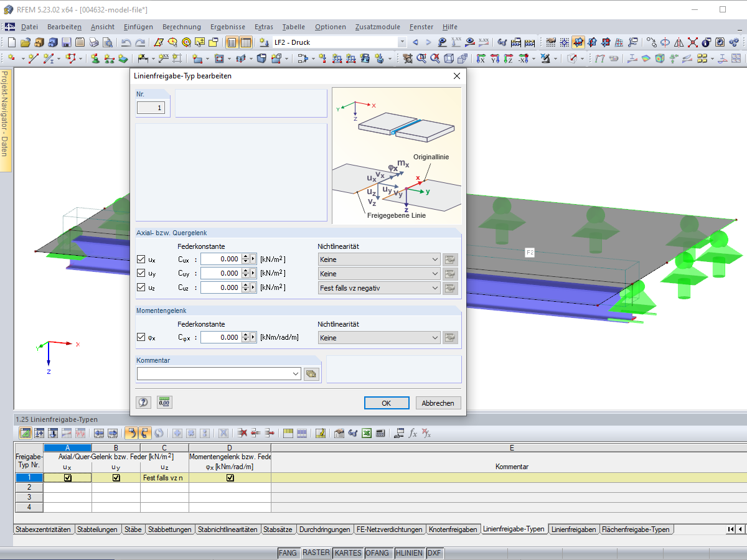Uncheck the φx moment hinge checkbox
The width and height of the screenshot is (747, 560).
tap(141, 337)
